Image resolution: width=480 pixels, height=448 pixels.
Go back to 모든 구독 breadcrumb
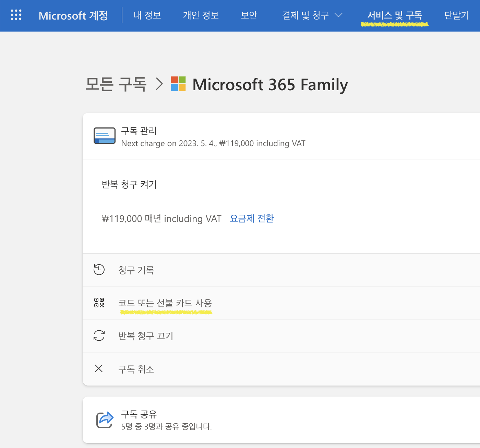(x=116, y=84)
